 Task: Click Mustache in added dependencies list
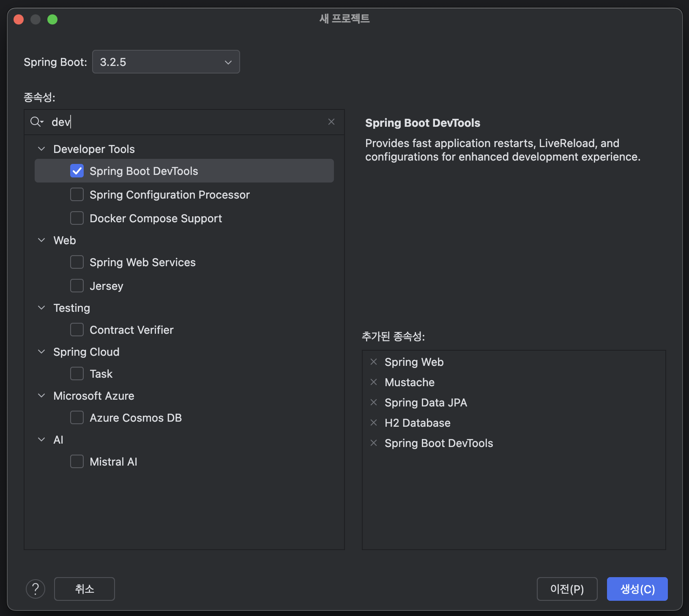410,382
